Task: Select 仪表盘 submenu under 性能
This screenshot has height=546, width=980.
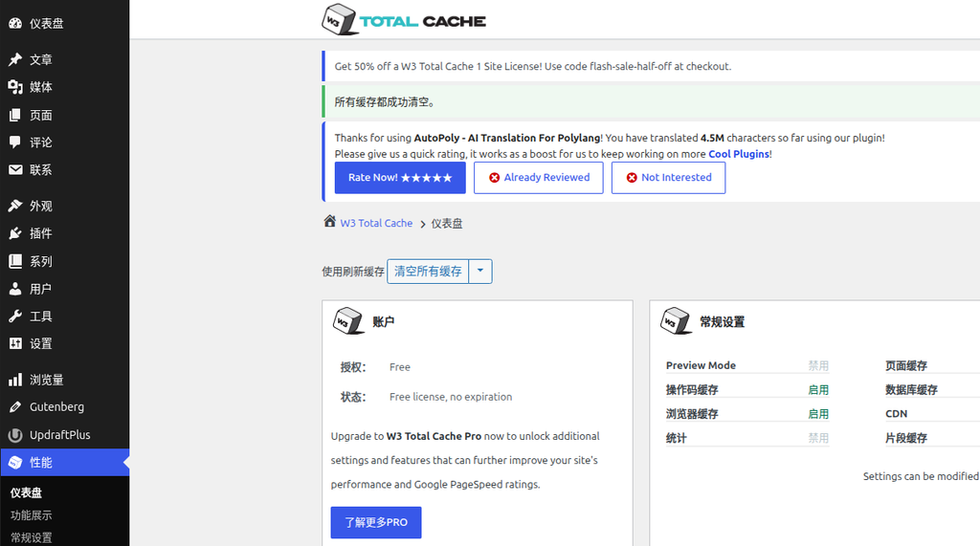Action: click(26, 492)
